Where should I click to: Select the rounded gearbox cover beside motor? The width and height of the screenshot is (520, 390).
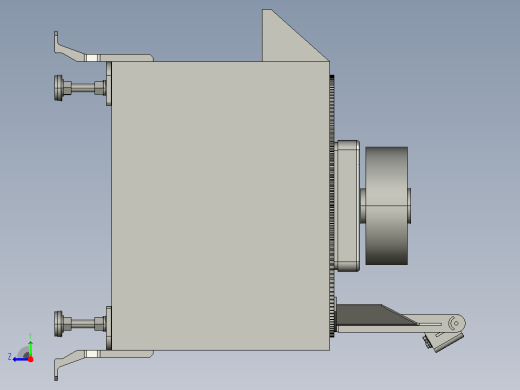[347, 206]
